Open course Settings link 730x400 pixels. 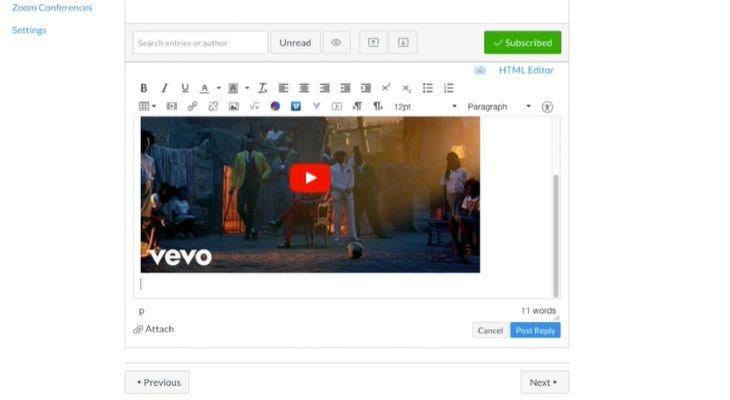point(29,30)
